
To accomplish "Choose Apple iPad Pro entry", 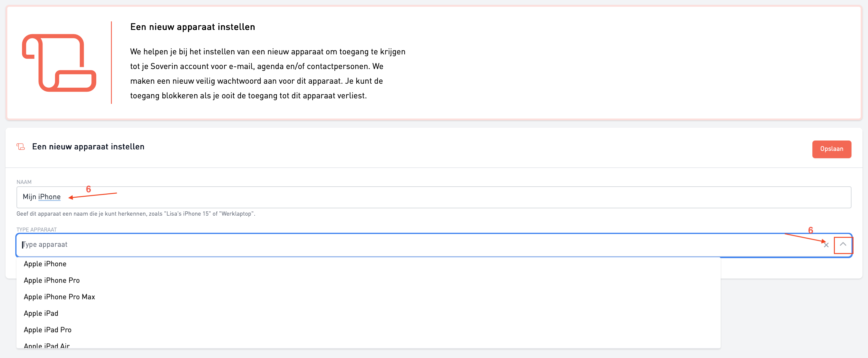I will 47,330.
